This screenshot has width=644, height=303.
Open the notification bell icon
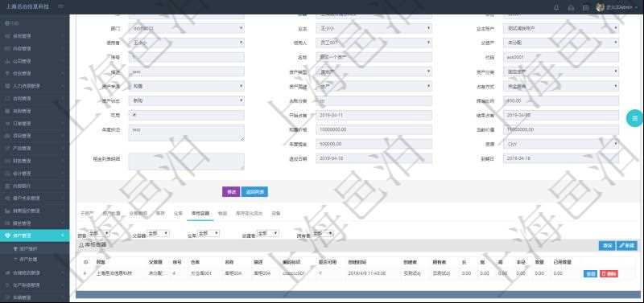coord(556,7)
